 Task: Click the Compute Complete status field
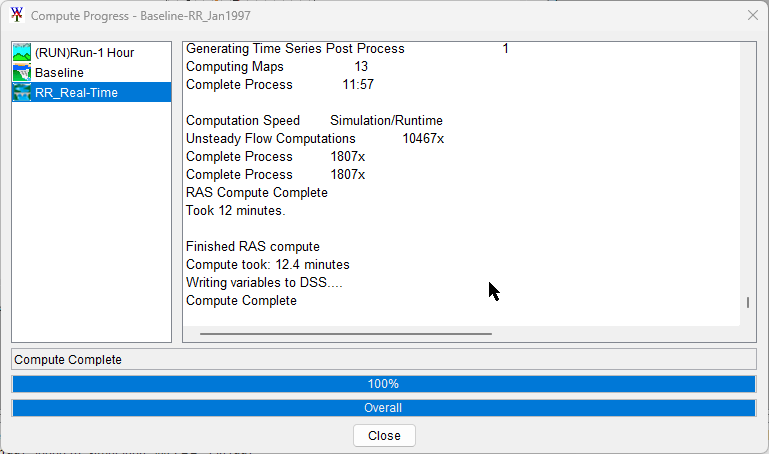(383, 360)
